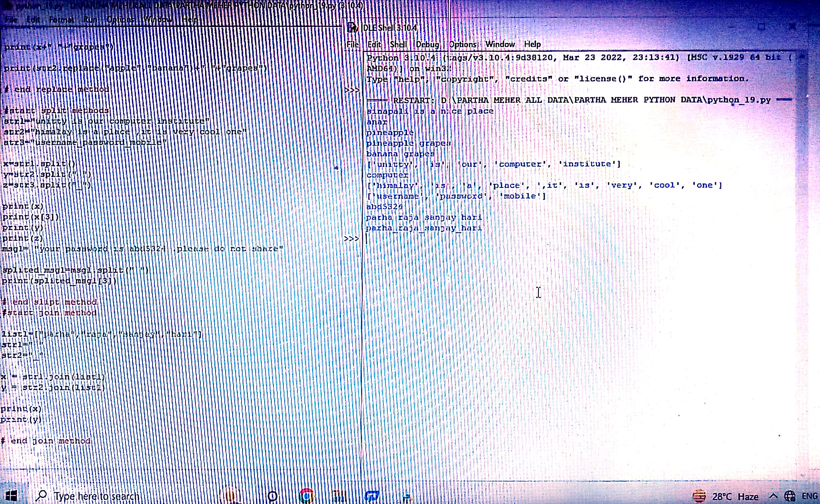The image size is (820, 504).
Task: Open IDLE Shell Window menu
Action: 500,44
